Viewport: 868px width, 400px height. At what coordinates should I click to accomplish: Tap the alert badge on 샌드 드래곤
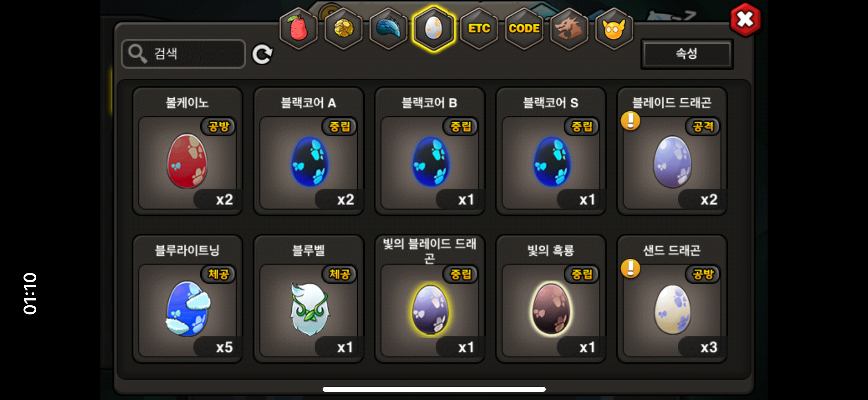[631, 268]
